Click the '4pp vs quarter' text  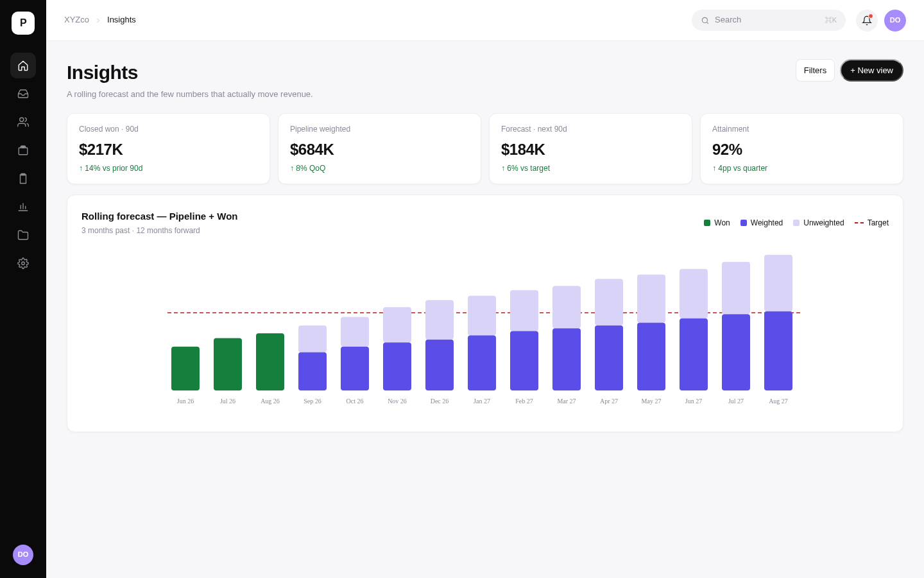pyautogui.click(x=740, y=168)
